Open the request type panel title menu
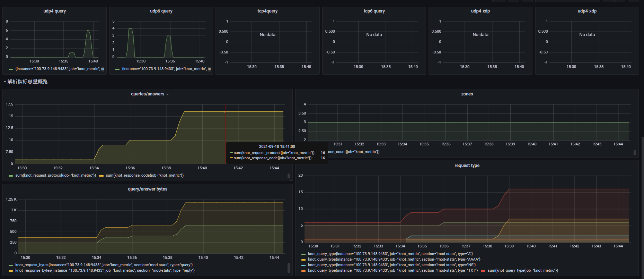Image resolution: width=644 pixels, height=279 pixels. tap(467, 166)
